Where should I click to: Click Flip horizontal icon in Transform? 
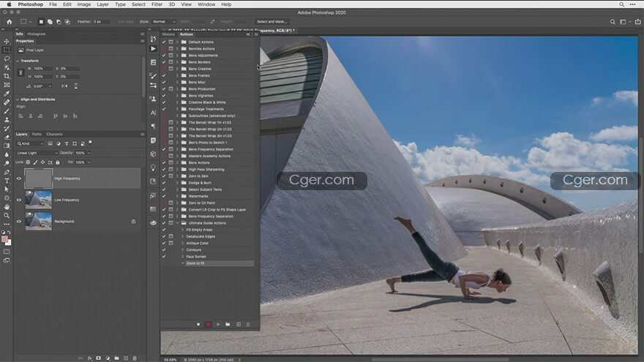tap(64, 86)
